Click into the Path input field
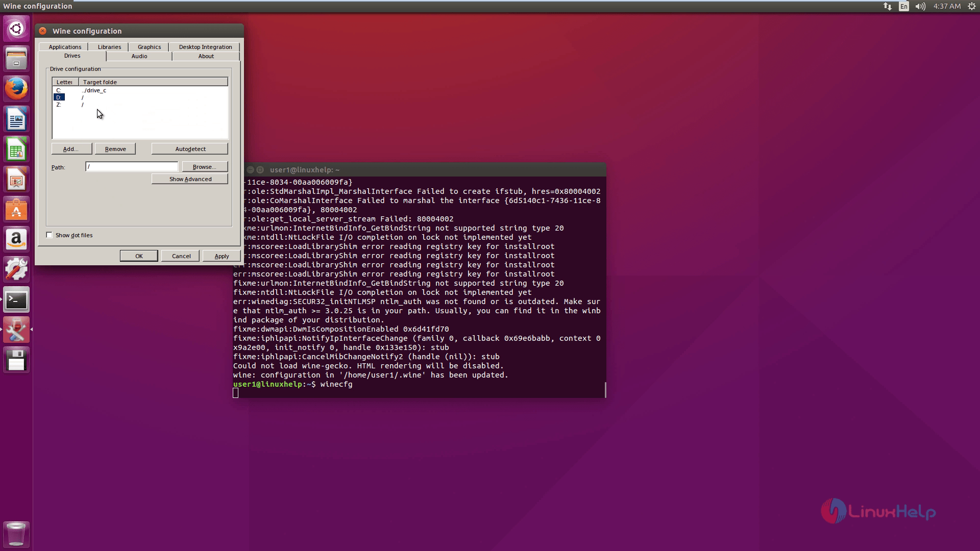Image resolution: width=980 pixels, height=551 pixels. coord(132,167)
